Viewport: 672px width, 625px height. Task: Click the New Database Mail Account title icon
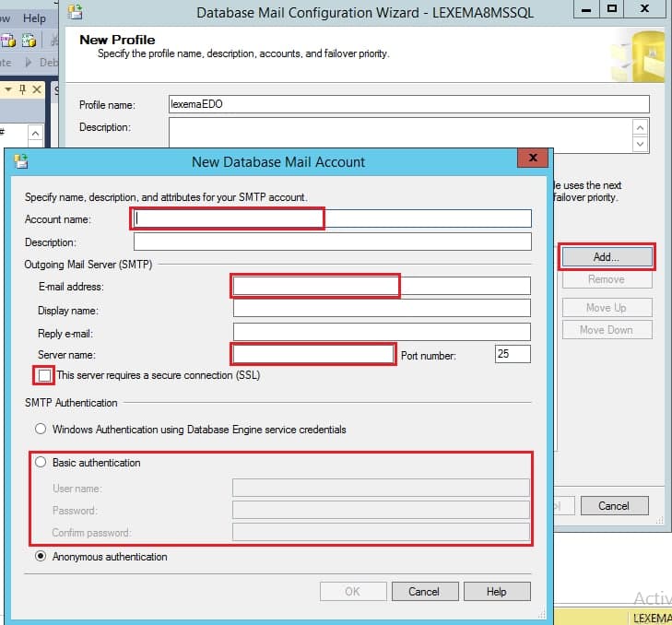pos(20,161)
